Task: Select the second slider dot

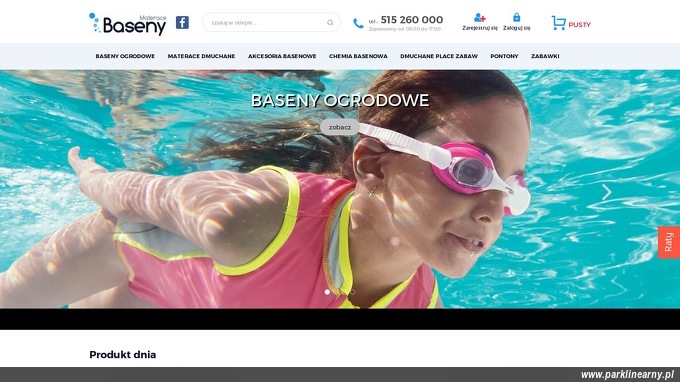Action: (340, 292)
